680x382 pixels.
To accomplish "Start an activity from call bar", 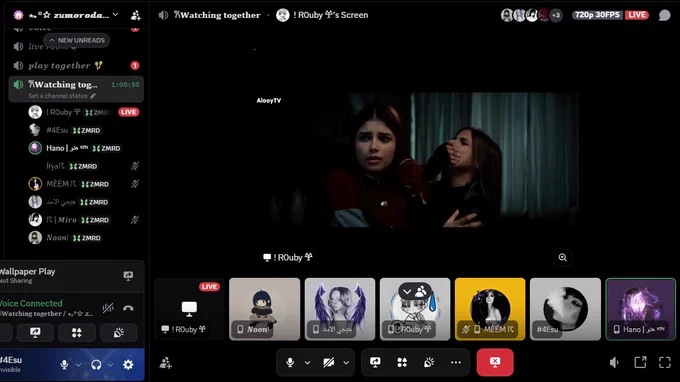I will (x=402, y=362).
